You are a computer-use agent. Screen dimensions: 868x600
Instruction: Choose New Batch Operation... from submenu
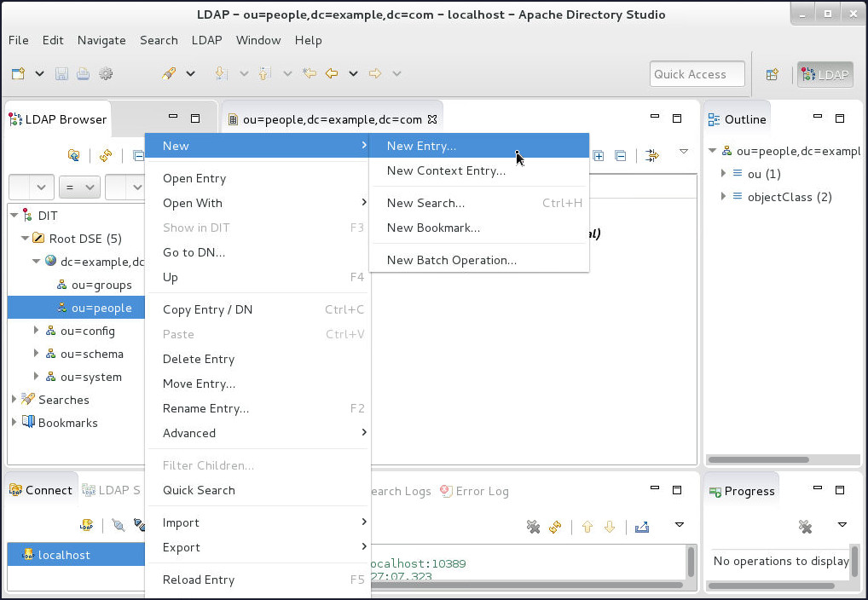pyautogui.click(x=479, y=260)
